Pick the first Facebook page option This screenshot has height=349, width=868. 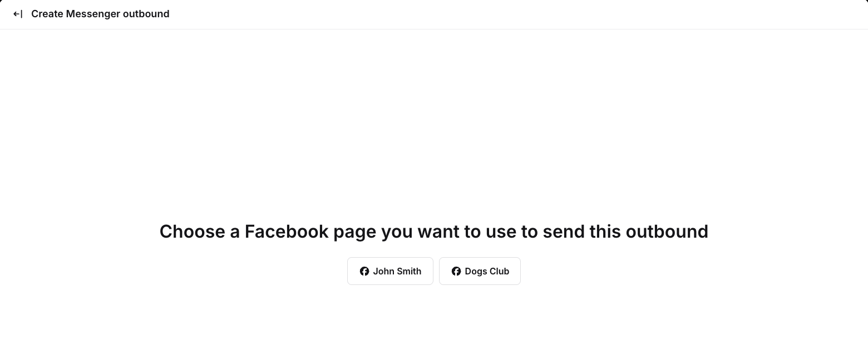click(x=390, y=271)
